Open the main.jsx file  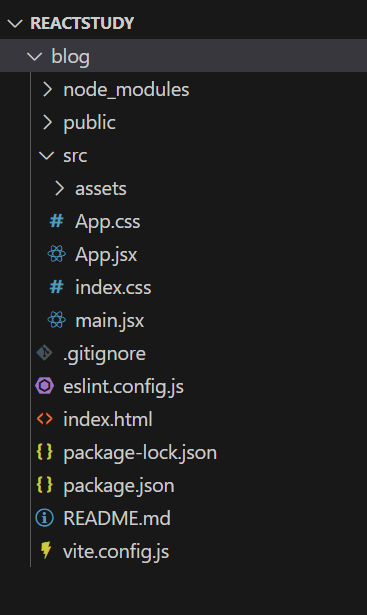[x=109, y=321]
